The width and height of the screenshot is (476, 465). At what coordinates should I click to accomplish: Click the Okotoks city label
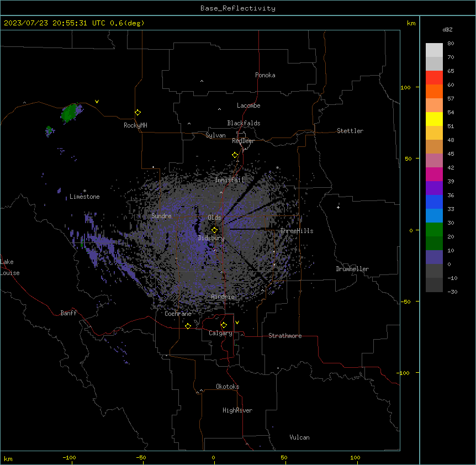[228, 387]
